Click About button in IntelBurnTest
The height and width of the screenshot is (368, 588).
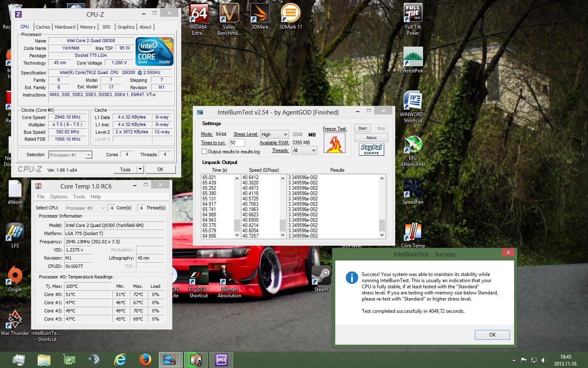[371, 138]
